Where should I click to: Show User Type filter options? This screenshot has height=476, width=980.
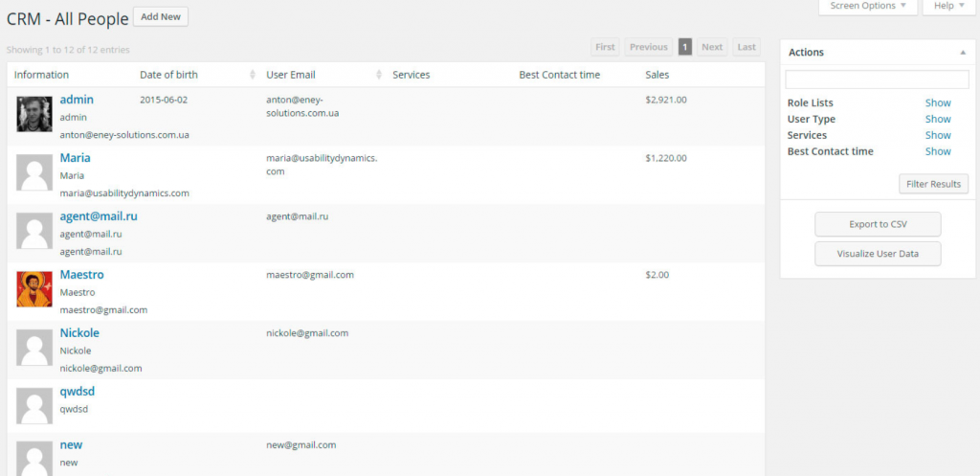click(x=938, y=119)
